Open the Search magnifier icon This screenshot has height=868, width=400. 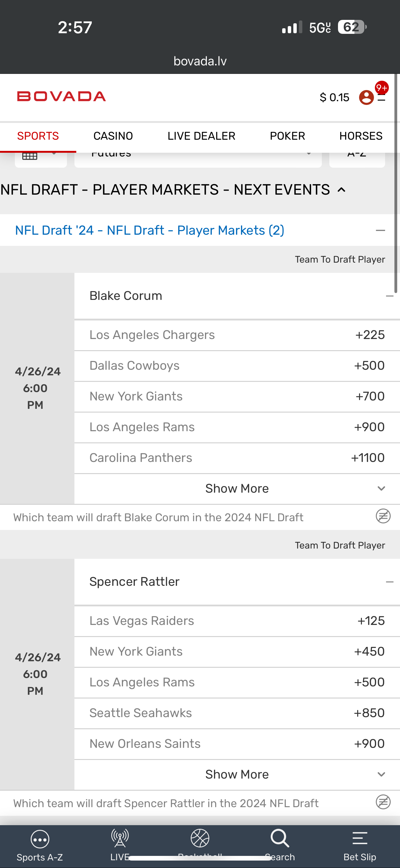click(x=280, y=838)
